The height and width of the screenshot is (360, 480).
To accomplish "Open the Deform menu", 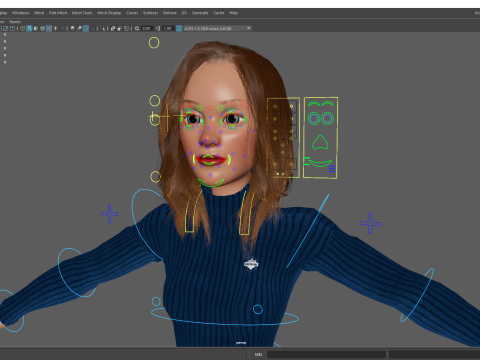I will tap(170, 13).
